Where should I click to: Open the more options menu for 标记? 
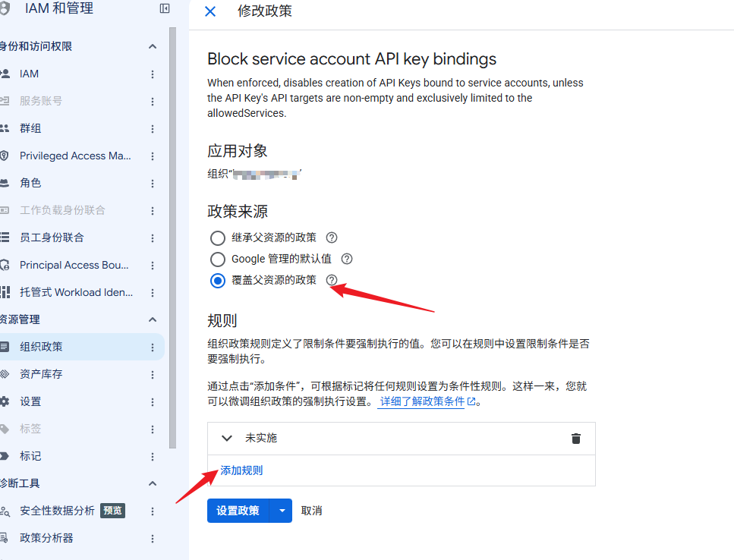pyautogui.click(x=153, y=457)
